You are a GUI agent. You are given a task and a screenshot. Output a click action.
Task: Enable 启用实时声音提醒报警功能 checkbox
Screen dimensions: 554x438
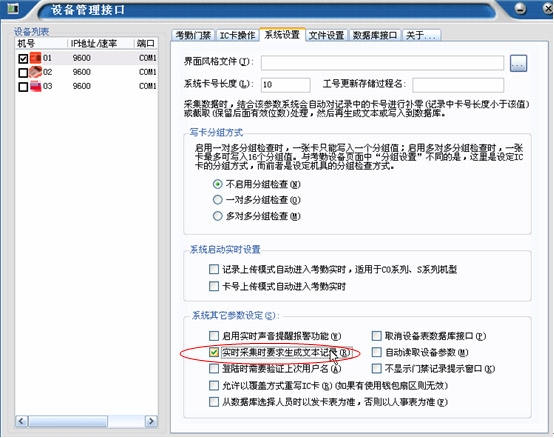214,336
